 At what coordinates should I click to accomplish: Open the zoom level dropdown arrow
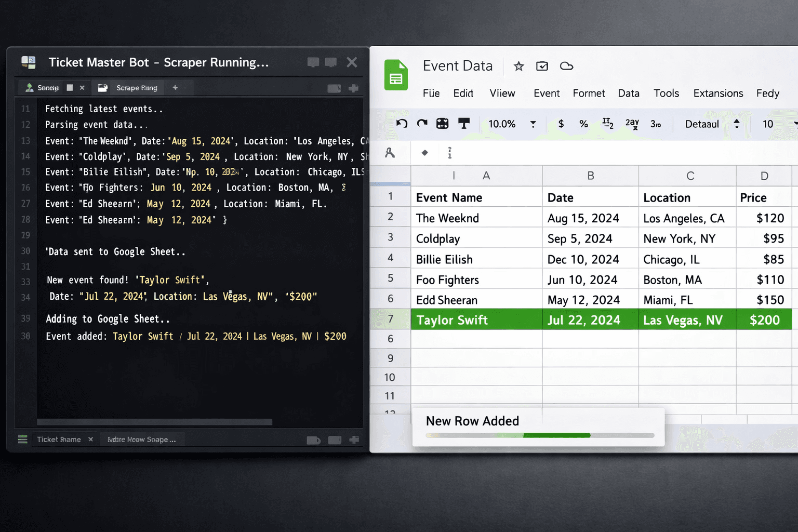533,124
